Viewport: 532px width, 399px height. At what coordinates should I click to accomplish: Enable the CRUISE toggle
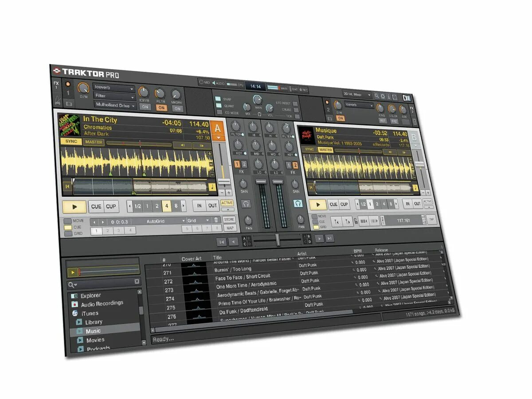pos(295,109)
